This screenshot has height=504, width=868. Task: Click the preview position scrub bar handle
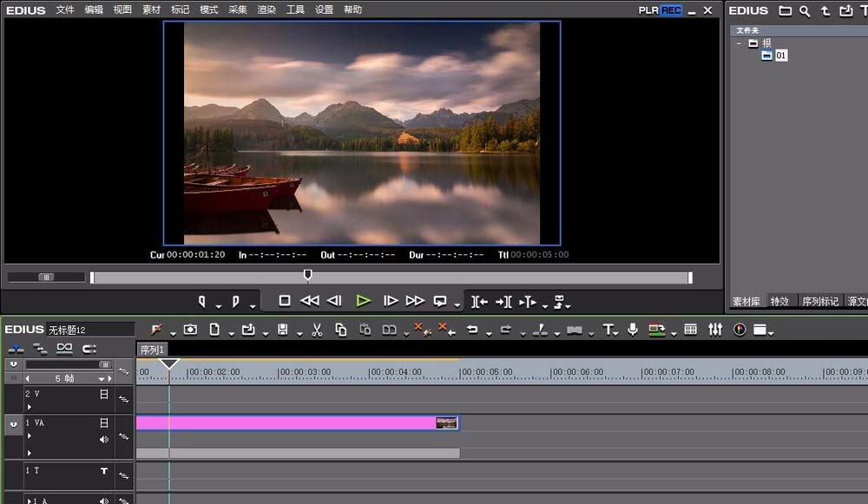click(308, 274)
